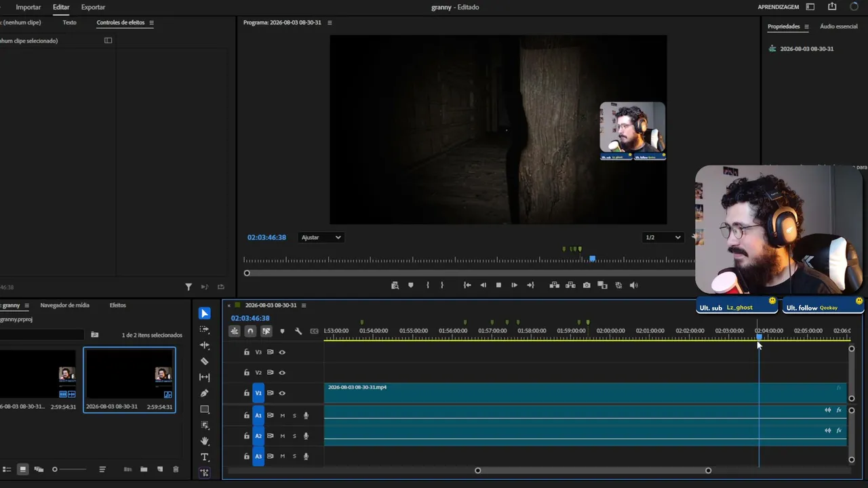Open the Ajustar zoom level dropdown
This screenshot has height=488, width=868.
tap(321, 237)
